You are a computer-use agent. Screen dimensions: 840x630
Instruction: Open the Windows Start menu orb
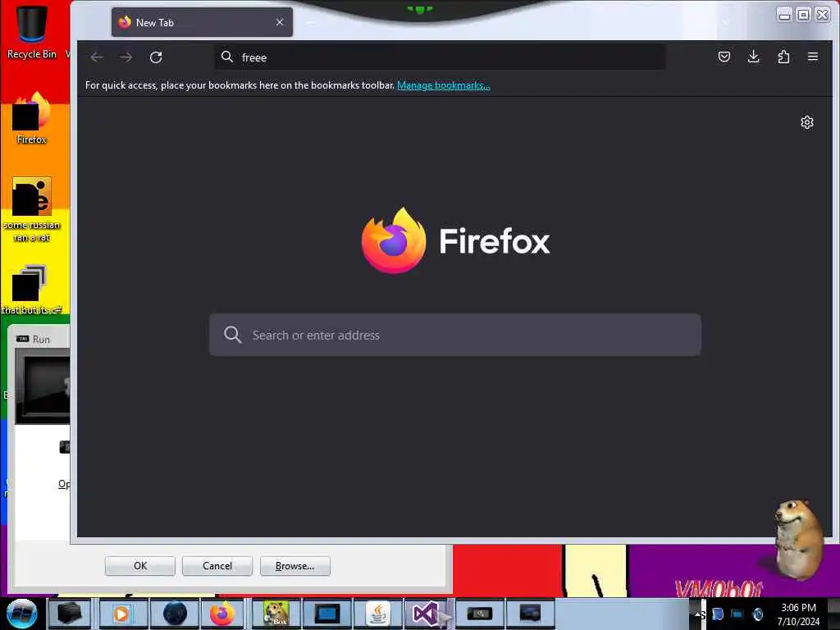[x=22, y=614]
